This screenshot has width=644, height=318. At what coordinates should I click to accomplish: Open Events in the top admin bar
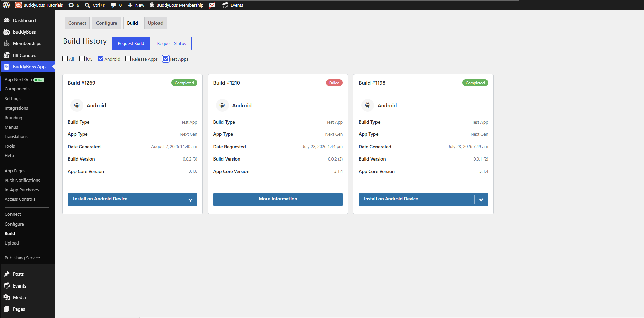pyautogui.click(x=233, y=5)
